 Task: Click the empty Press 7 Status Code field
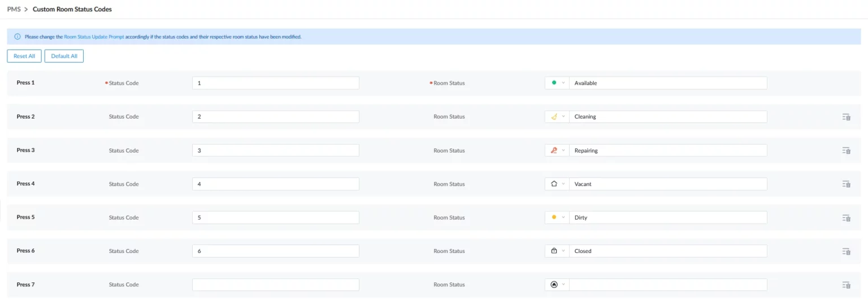point(275,285)
